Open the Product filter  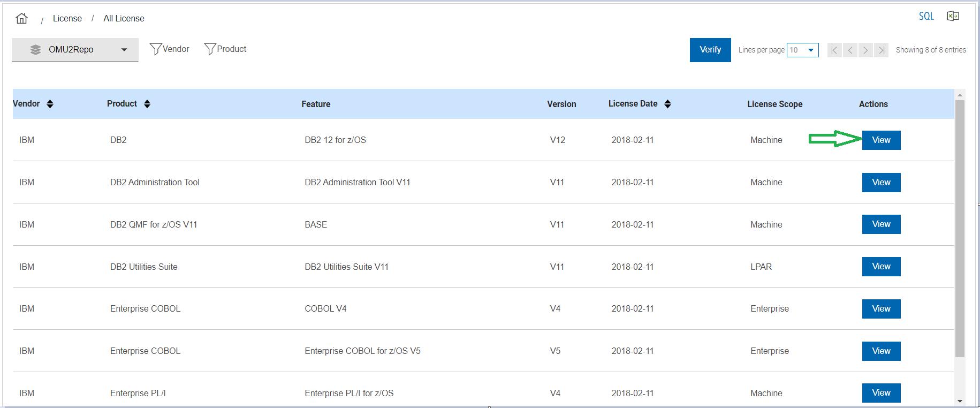pyautogui.click(x=225, y=49)
